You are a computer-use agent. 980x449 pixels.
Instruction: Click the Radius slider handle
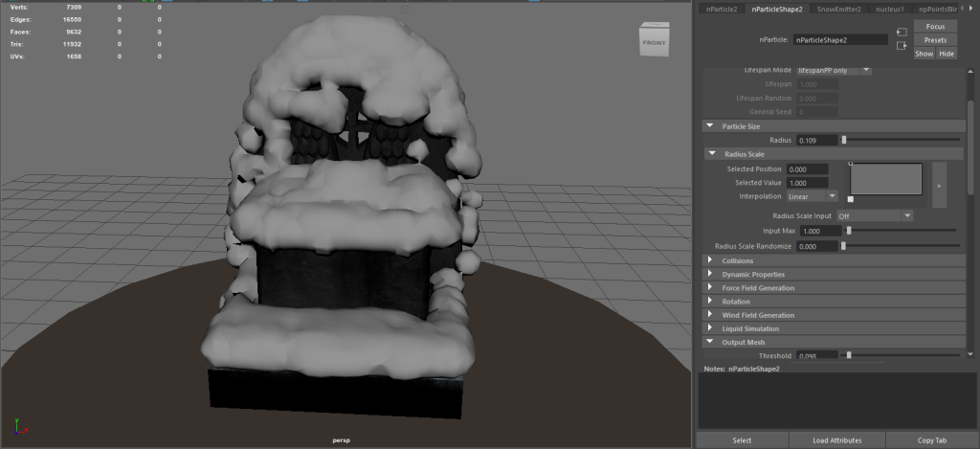click(x=844, y=140)
